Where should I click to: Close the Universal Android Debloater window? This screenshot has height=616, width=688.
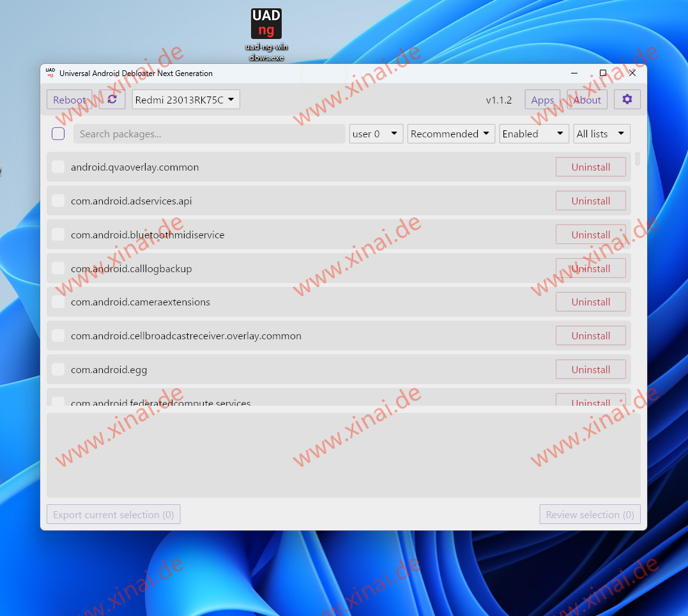pos(632,73)
